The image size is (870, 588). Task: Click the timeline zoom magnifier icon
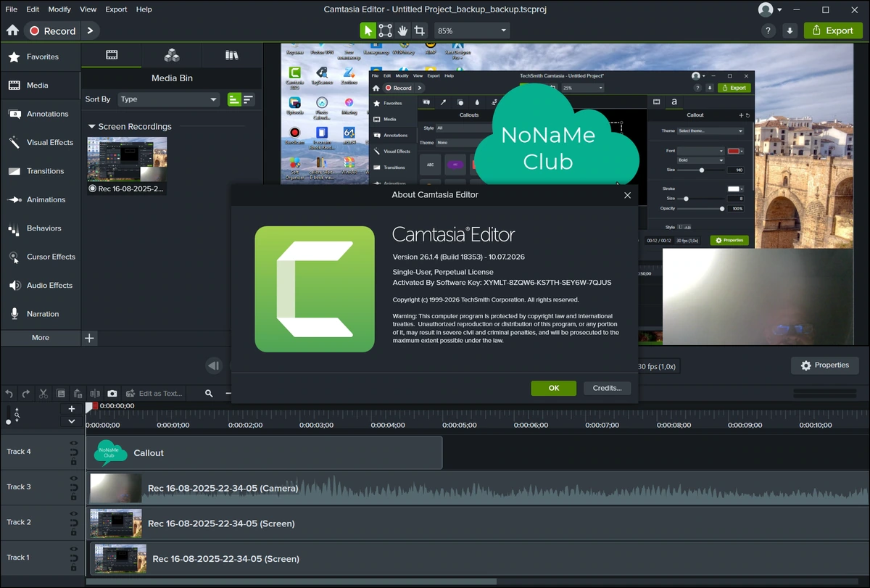209,394
